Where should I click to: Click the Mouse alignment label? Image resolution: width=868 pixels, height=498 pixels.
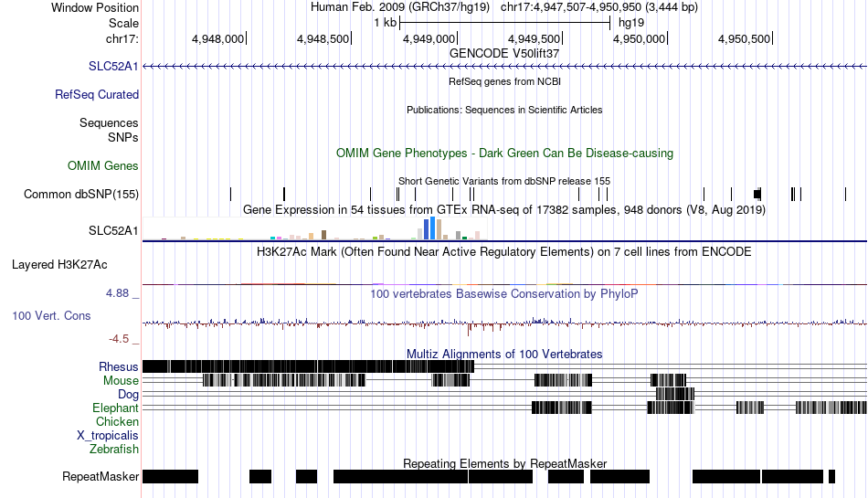(121, 381)
